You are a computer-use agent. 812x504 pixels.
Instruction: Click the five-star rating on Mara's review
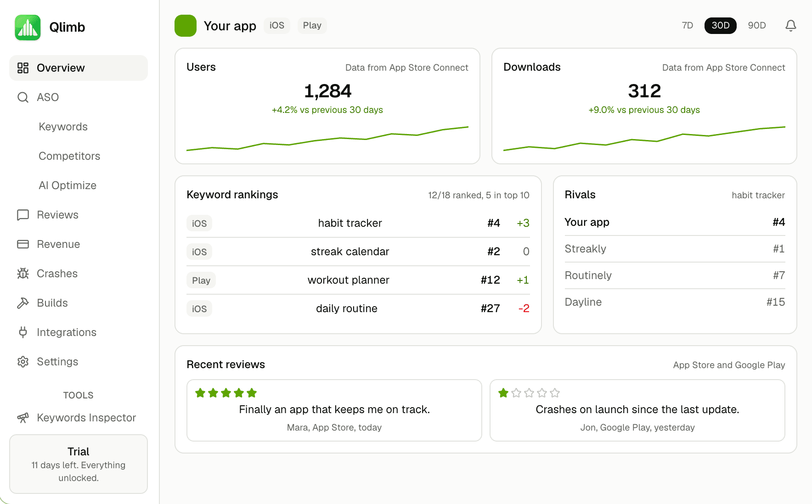[226, 393]
